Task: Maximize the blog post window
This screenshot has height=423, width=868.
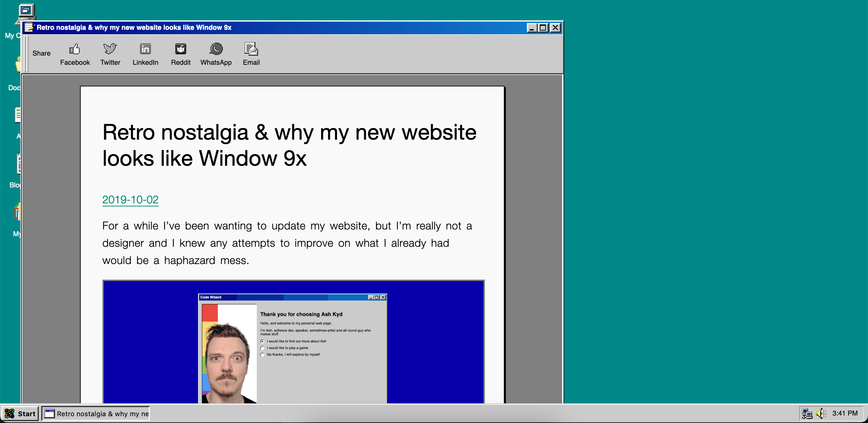Action: point(543,28)
